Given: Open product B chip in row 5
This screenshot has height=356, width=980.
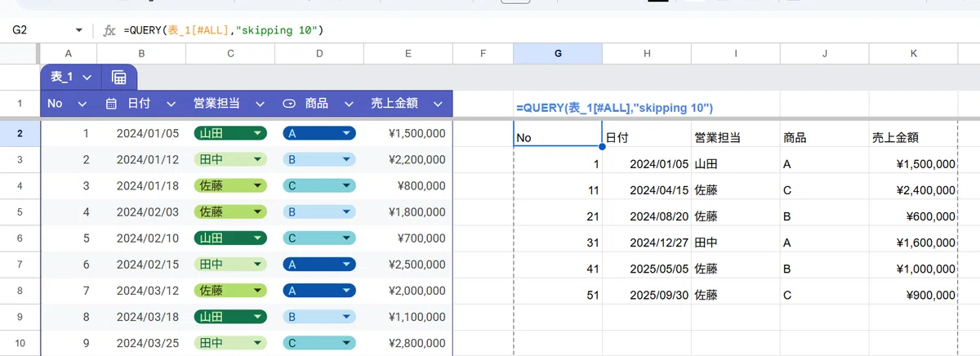Looking at the screenshot, I should [319, 212].
